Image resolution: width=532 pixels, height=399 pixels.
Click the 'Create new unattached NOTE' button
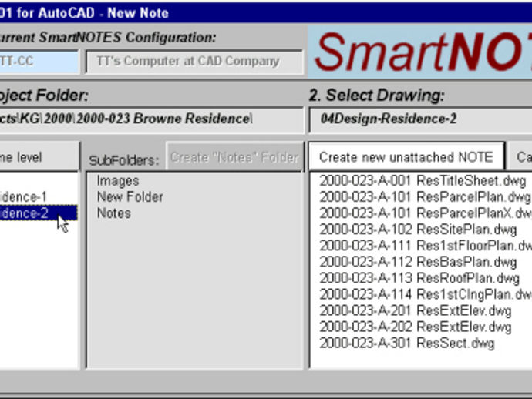point(406,156)
